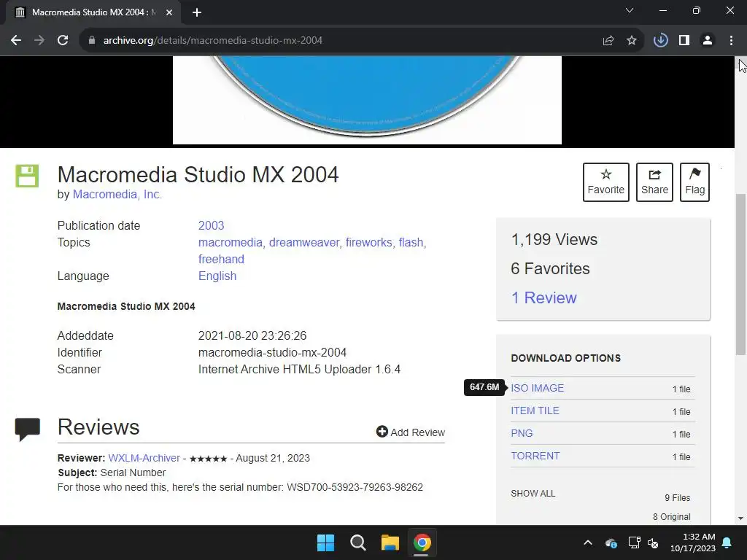
Task: Click the Reviews speech bubble icon
Action: [27, 429]
